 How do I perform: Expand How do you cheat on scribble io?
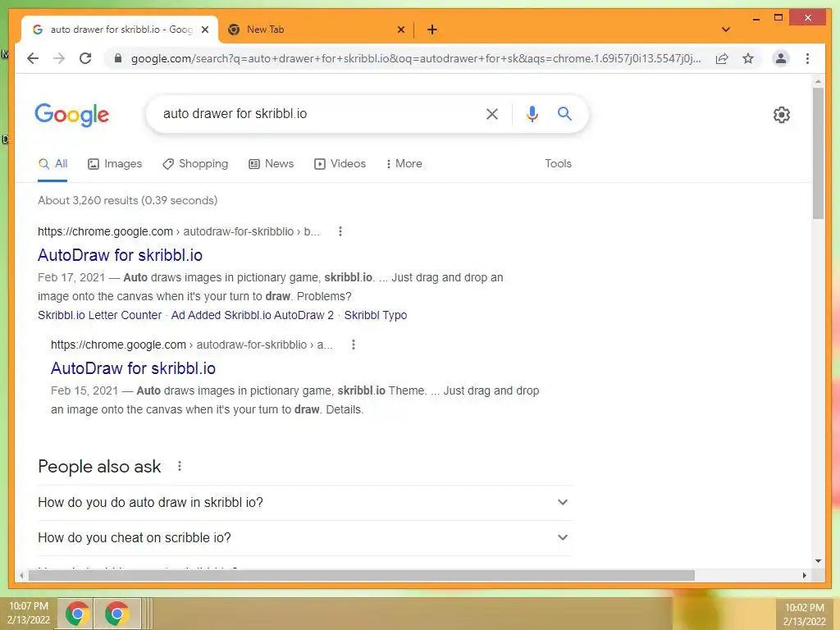pyautogui.click(x=305, y=538)
